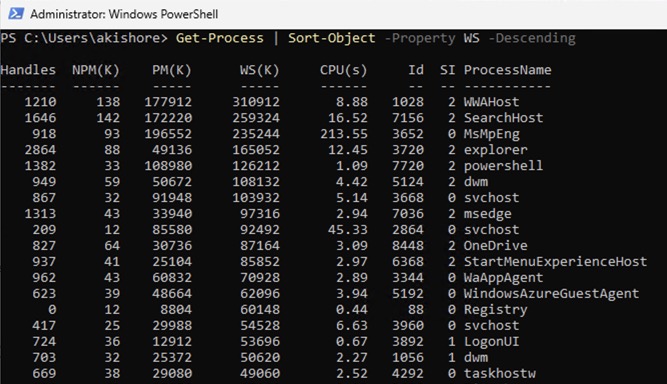Click the CPU value 213.55
The height and width of the screenshot is (384, 667).
pos(344,134)
